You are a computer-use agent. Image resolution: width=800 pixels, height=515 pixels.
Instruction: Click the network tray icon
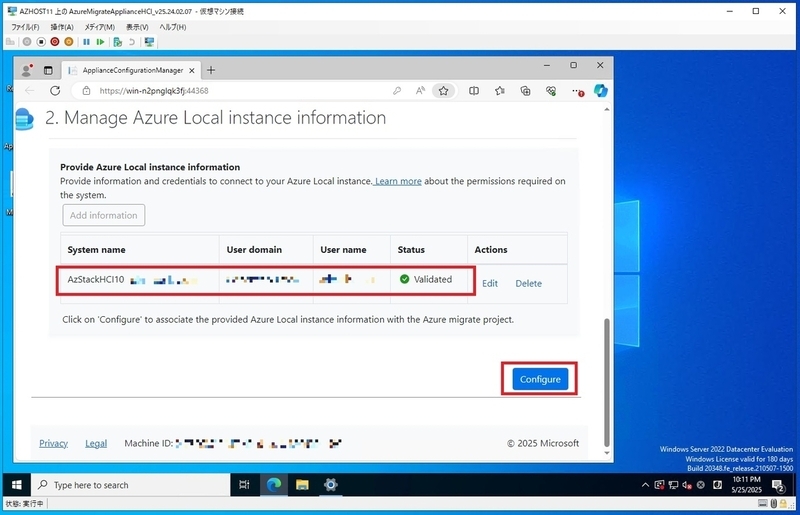click(673, 485)
